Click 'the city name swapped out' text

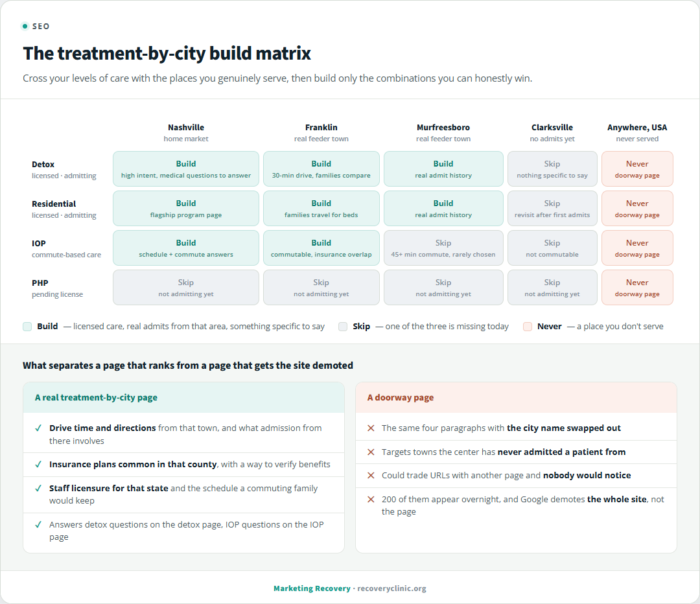point(563,428)
